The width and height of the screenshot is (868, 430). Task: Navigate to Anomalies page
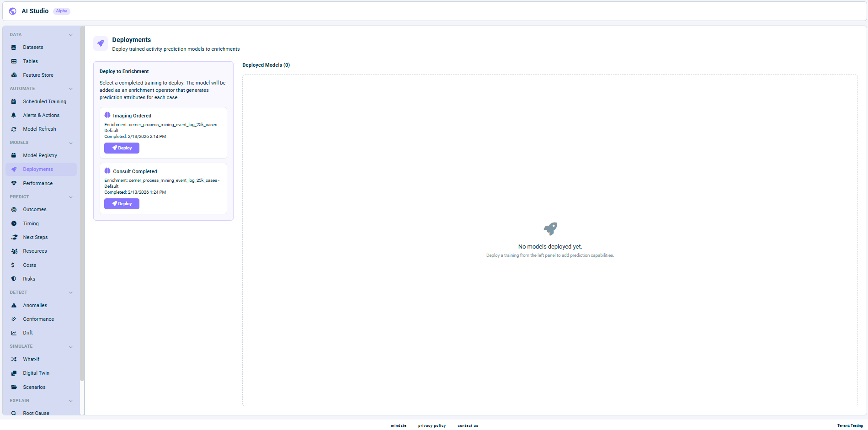click(41, 305)
